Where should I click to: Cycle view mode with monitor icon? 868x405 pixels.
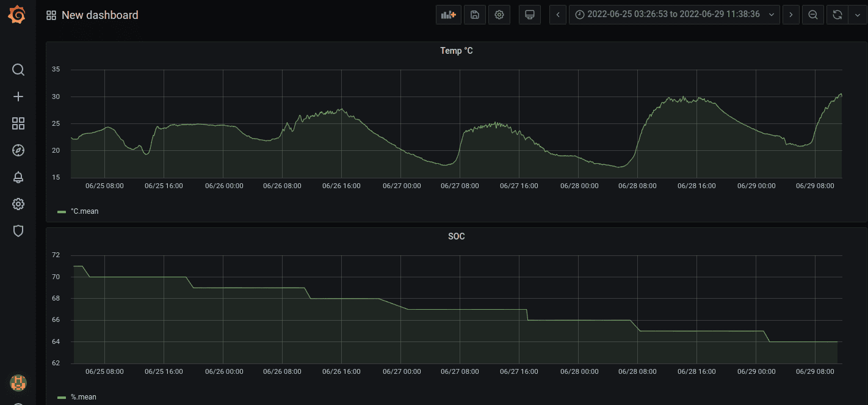530,15
